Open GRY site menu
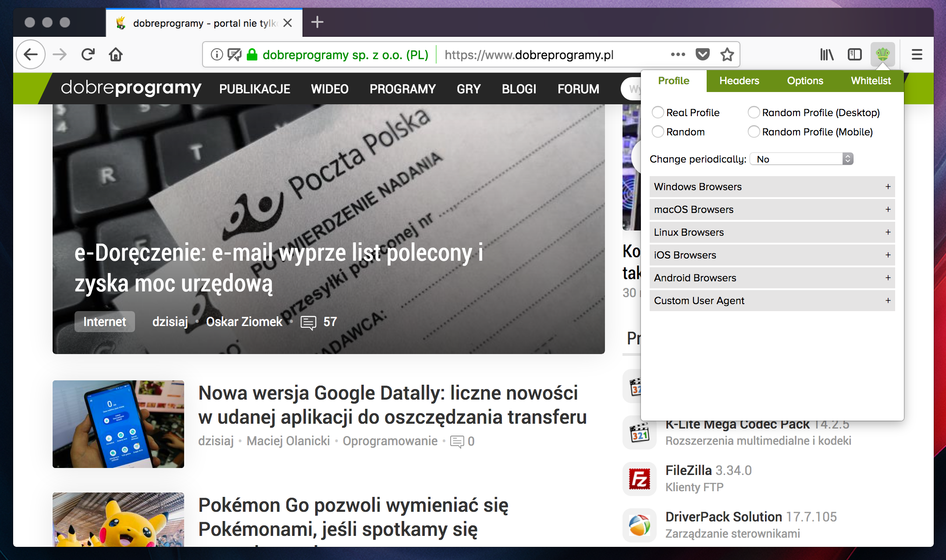 (469, 89)
